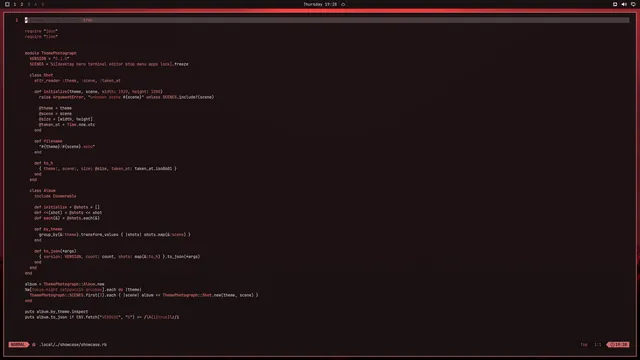The width and height of the screenshot is (640, 360).
Task: Click the showcase.rb file path in statusline
Action: pyautogui.click(x=73, y=344)
